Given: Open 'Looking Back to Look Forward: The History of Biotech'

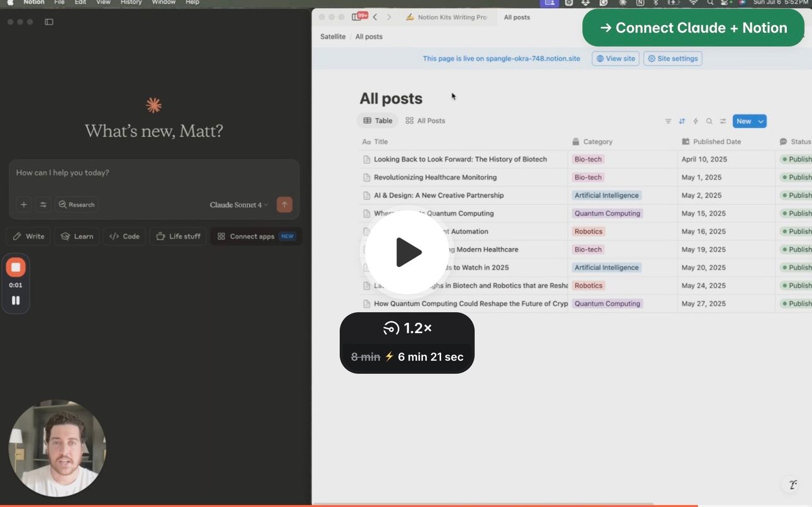Looking at the screenshot, I should click(460, 160).
